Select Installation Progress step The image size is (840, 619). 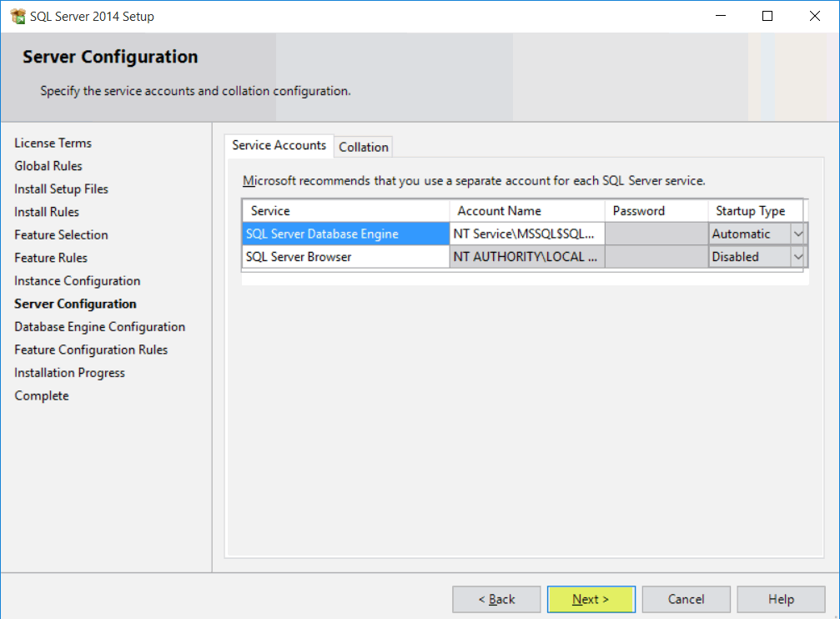(69, 373)
